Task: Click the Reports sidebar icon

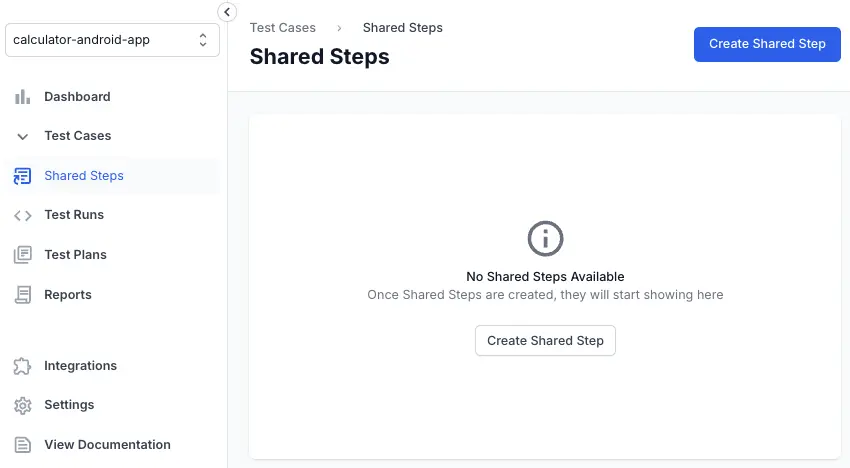Action: [22, 295]
